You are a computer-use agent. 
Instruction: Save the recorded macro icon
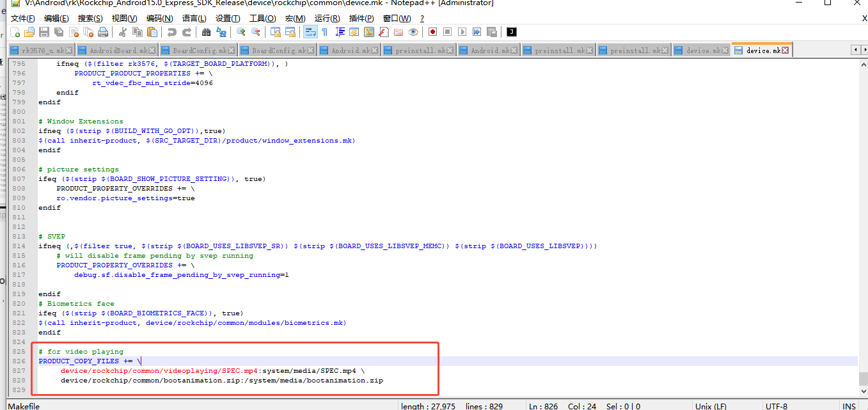click(x=491, y=32)
